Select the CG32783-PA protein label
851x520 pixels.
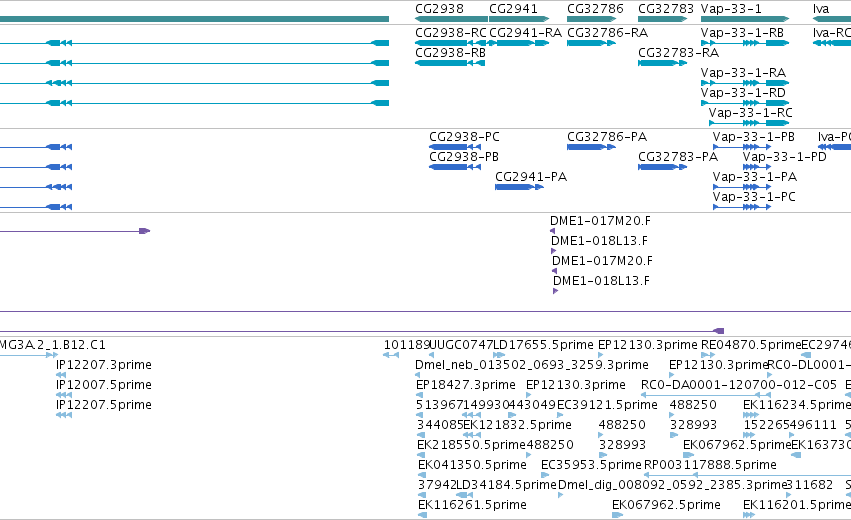678,157
